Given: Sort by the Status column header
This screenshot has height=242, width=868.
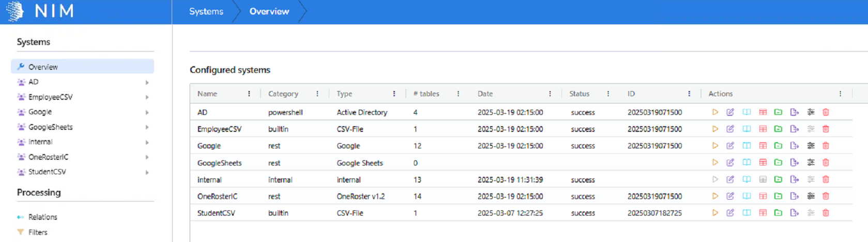Looking at the screenshot, I should [579, 94].
